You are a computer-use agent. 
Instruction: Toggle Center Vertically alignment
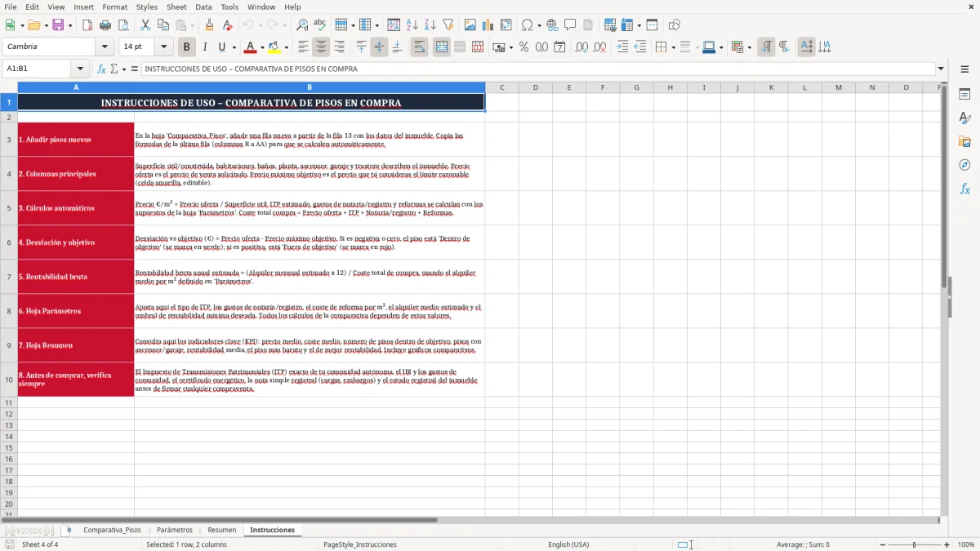tap(379, 47)
